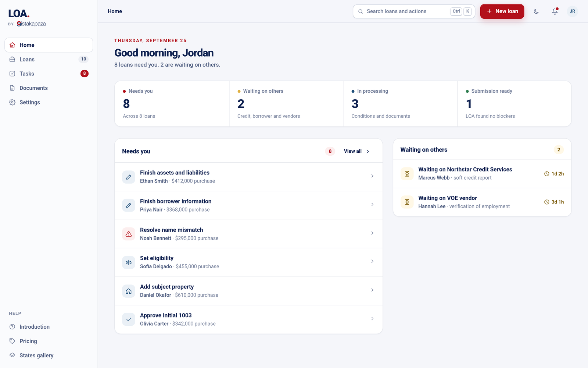Open Tasks in the sidebar

point(49,74)
